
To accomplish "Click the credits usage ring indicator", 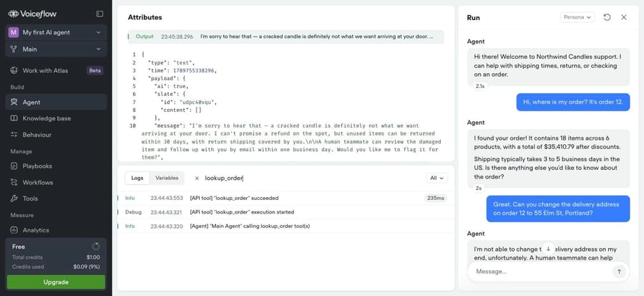I will click(x=96, y=247).
